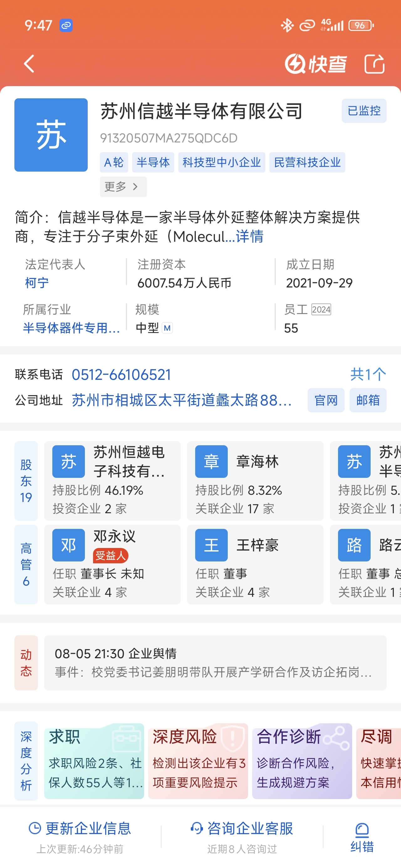Screen dimensions: 401x868
Task: Expand 更多 tags
Action: coord(123,187)
